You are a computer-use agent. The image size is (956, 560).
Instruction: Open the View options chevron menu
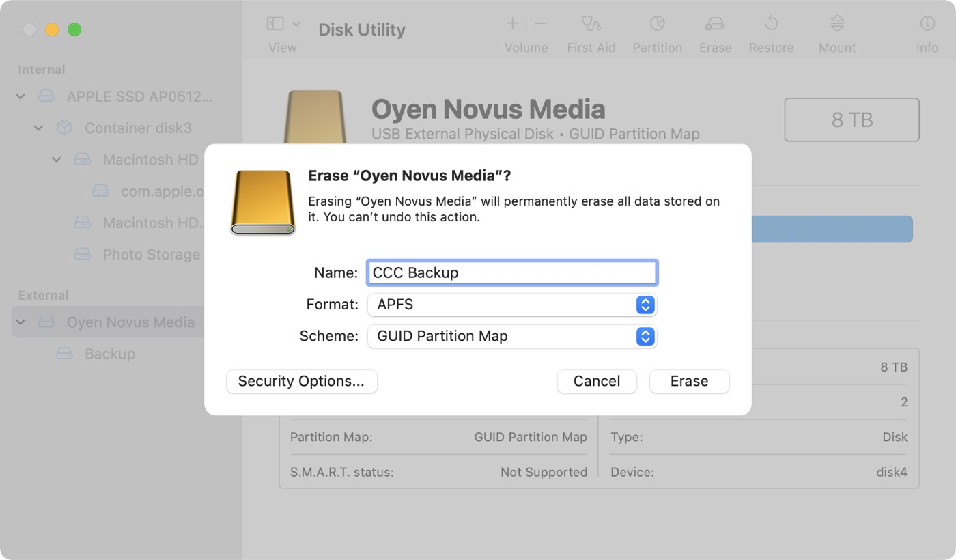[x=296, y=24]
